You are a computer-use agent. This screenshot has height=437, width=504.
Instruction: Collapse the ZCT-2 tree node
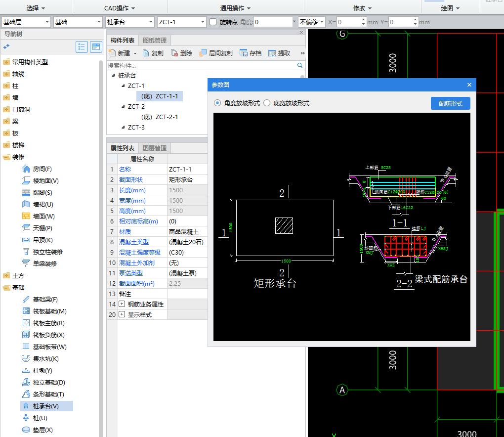[123, 106]
